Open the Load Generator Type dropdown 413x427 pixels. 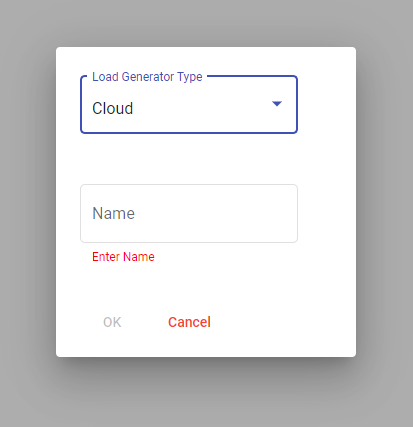[x=189, y=105]
